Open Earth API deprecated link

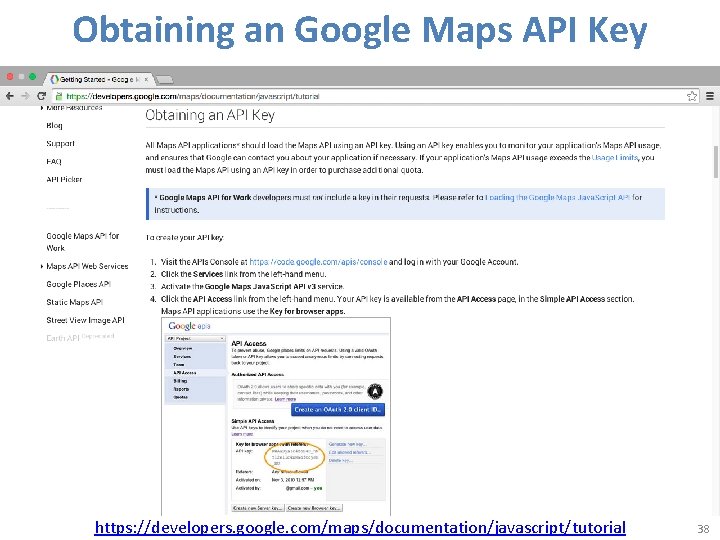(x=80, y=338)
